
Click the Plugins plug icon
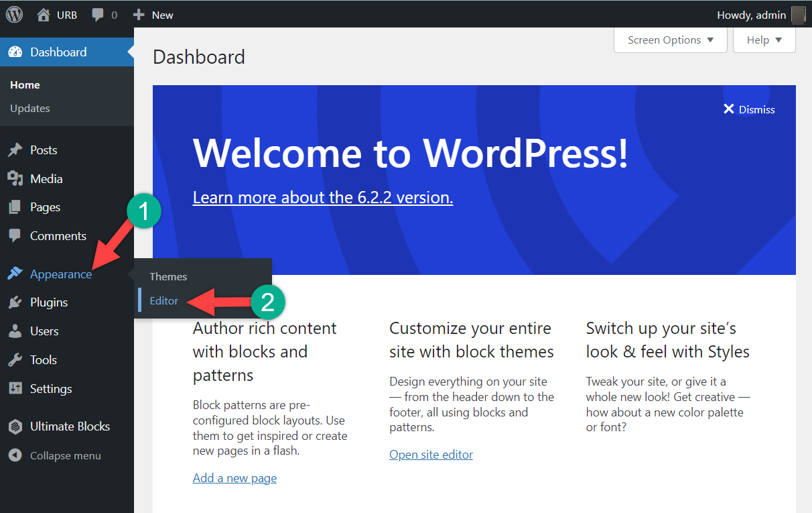(x=15, y=302)
